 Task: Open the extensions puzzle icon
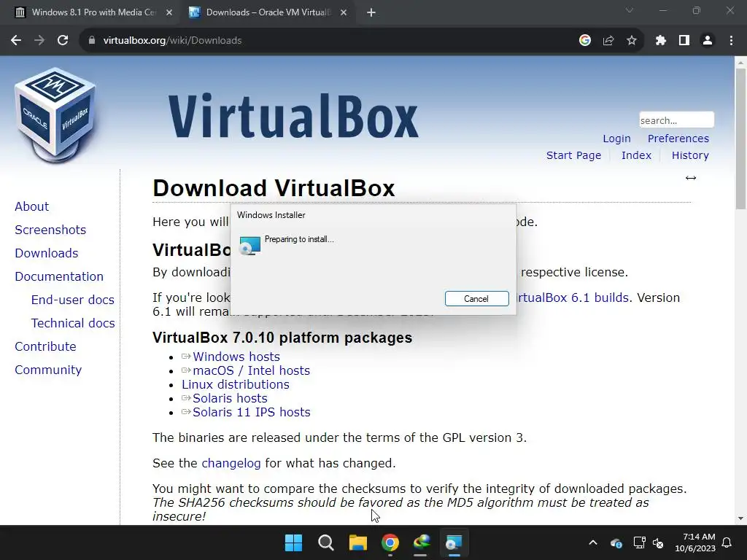point(661,41)
